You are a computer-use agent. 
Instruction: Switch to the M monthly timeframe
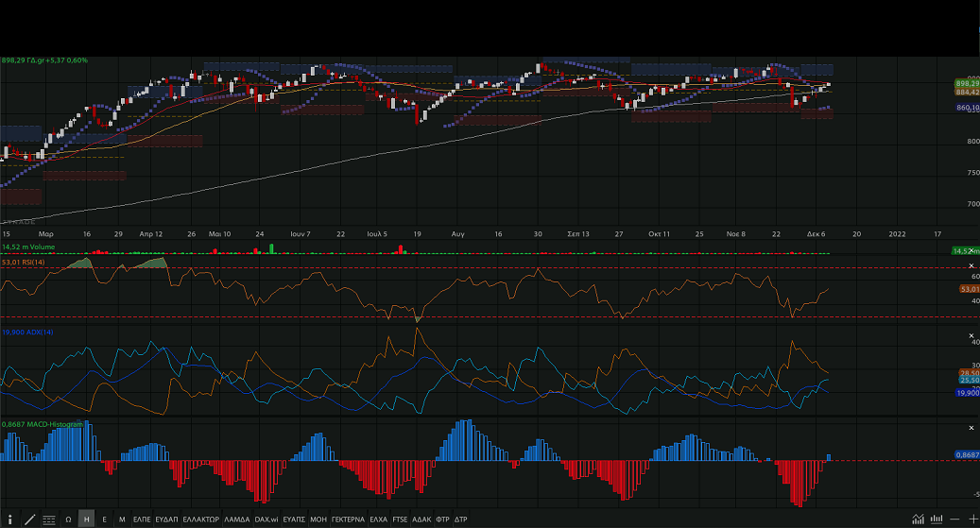click(122, 519)
